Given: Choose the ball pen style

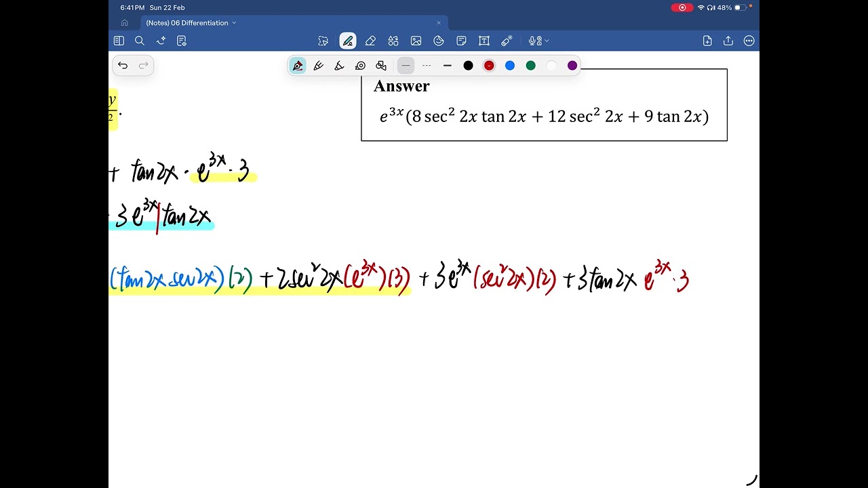Looking at the screenshot, I should (x=319, y=66).
